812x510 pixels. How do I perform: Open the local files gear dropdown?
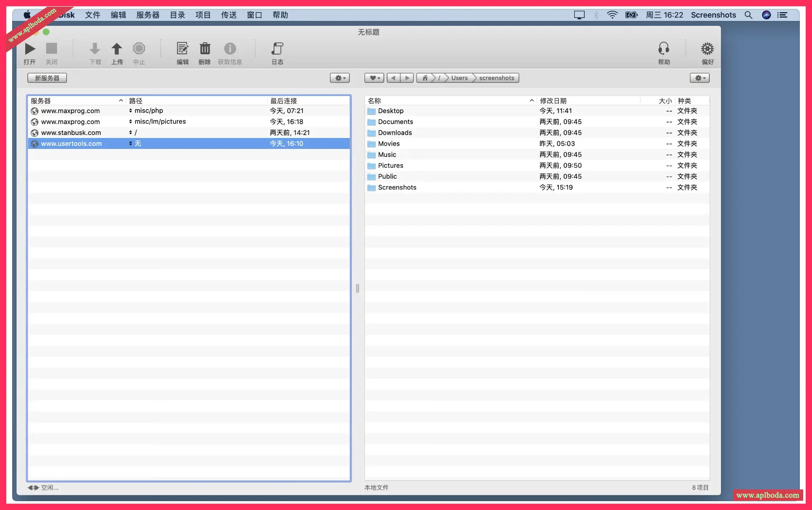tap(699, 78)
